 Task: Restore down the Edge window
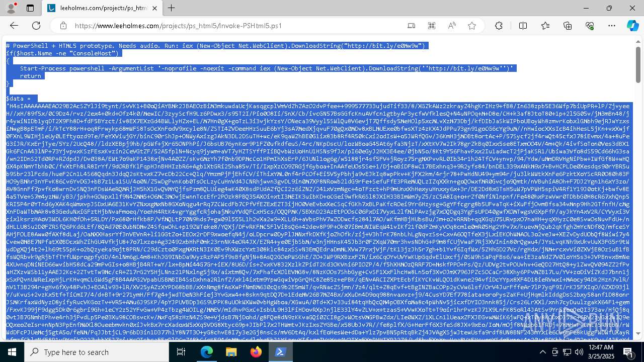[x=609, y=8]
